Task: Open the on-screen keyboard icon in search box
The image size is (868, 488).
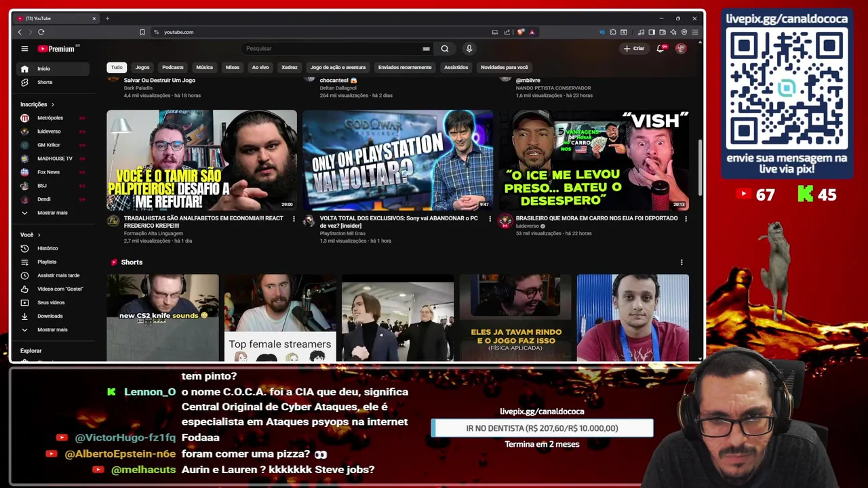Action: pos(426,49)
